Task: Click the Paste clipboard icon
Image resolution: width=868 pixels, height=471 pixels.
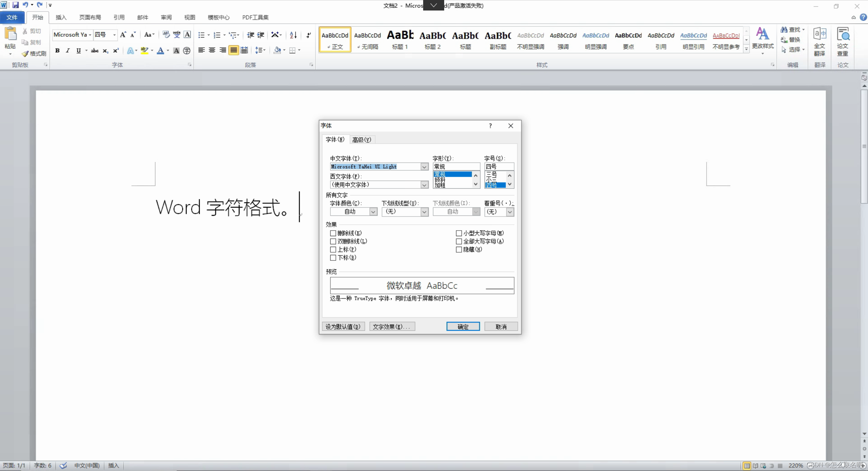Action: [10, 34]
